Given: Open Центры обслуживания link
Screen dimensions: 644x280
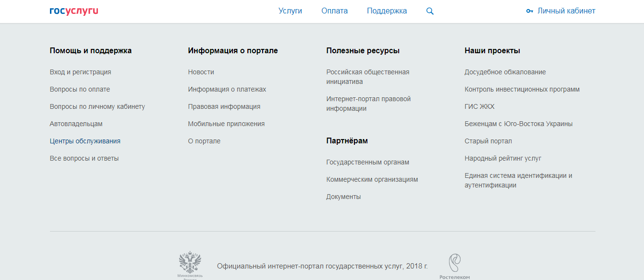Looking at the screenshot, I should 85,141.
